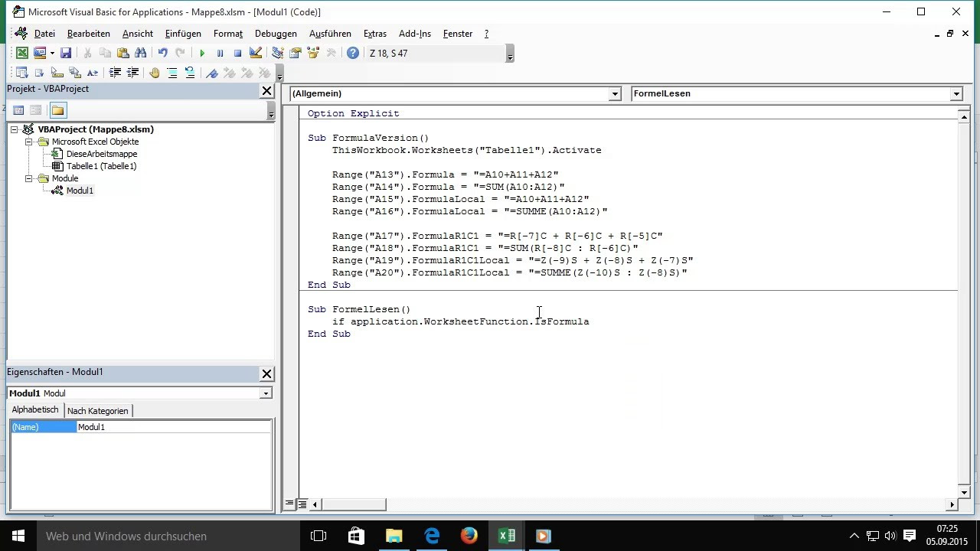Image resolution: width=980 pixels, height=551 pixels.
Task: Switch to Full Module View button
Action: 302,504
